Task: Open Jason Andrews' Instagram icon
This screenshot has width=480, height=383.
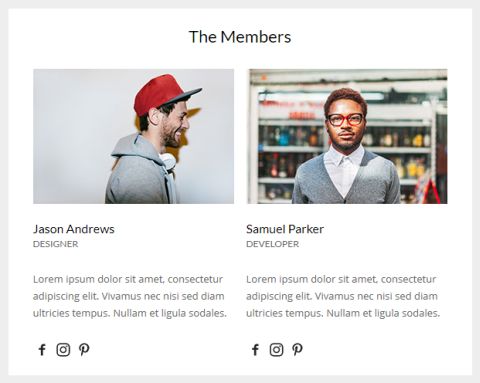Action: 63,350
